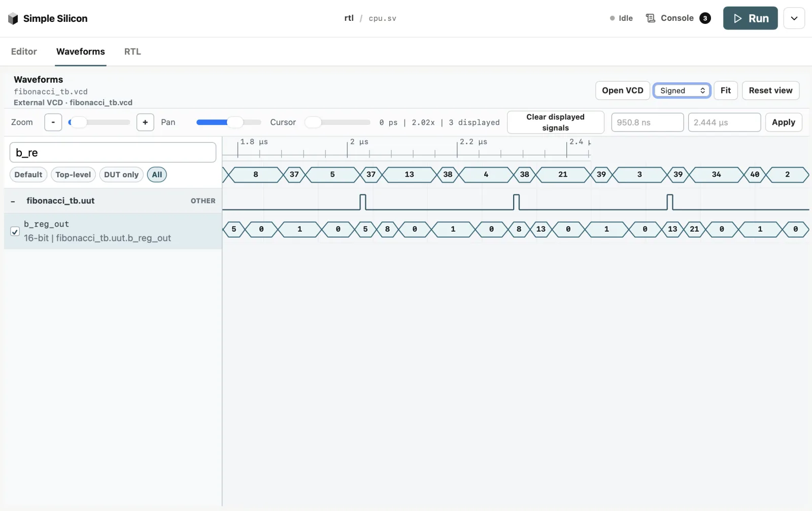Switch to the RTL tab

pyautogui.click(x=132, y=51)
